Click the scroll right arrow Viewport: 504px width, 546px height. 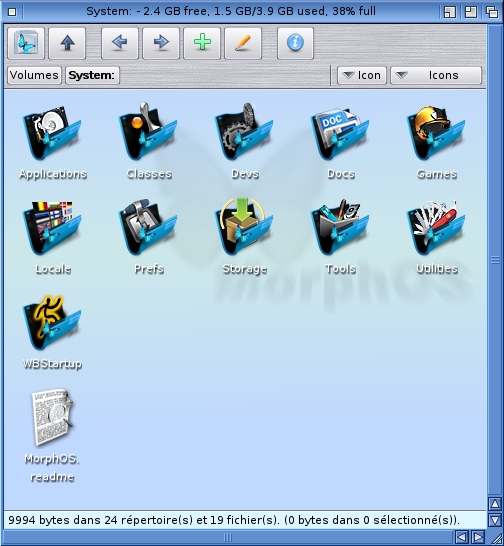[478, 537]
